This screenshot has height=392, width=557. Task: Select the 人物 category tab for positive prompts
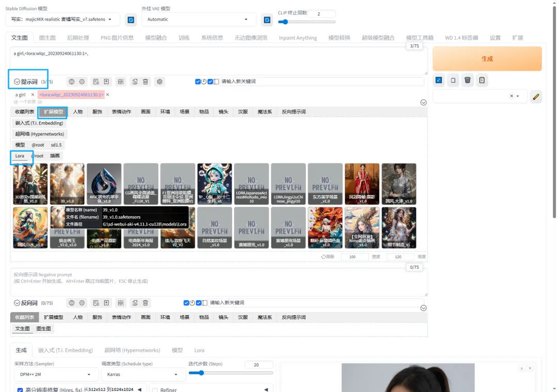tap(78, 111)
